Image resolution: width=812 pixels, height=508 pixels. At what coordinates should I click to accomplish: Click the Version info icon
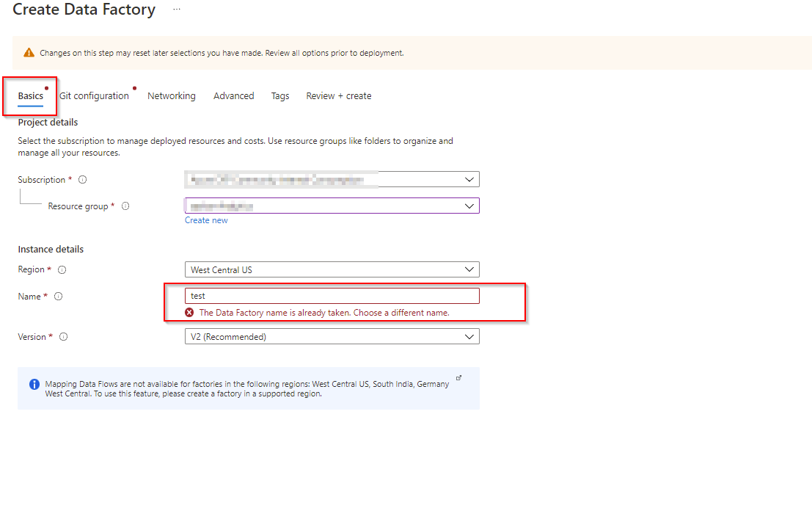[64, 336]
